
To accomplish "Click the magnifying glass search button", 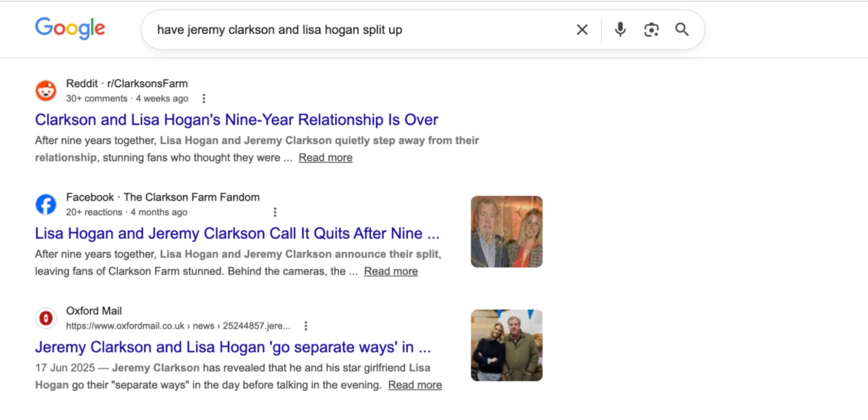I will [x=682, y=30].
